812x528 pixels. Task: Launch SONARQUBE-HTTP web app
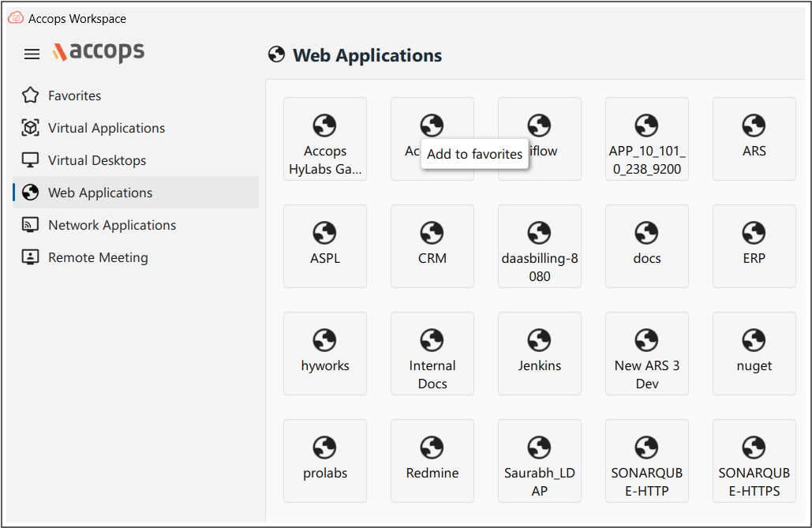647,461
